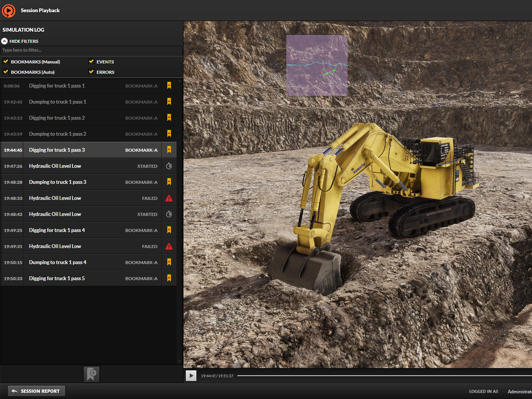This screenshot has width=532, height=399.
Task: Click the Session Playback logo icon
Action: [x=9, y=11]
